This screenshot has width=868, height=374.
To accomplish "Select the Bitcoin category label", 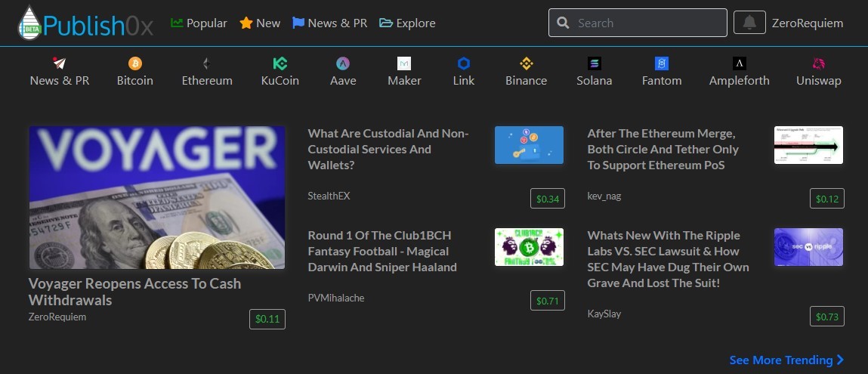I will [x=135, y=81].
